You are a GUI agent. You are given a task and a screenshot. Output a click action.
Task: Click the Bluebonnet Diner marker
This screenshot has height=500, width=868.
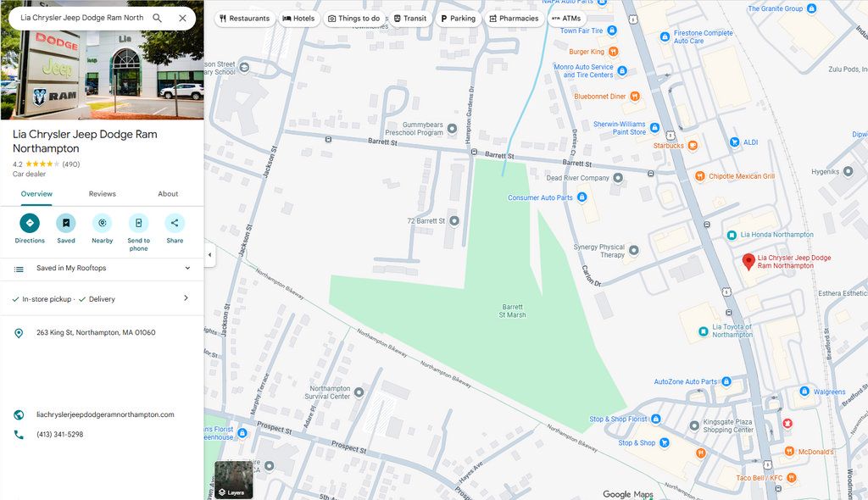(634, 97)
